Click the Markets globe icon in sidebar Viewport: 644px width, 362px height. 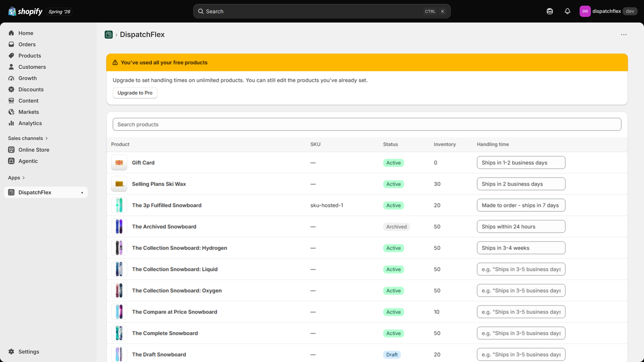coord(11,112)
